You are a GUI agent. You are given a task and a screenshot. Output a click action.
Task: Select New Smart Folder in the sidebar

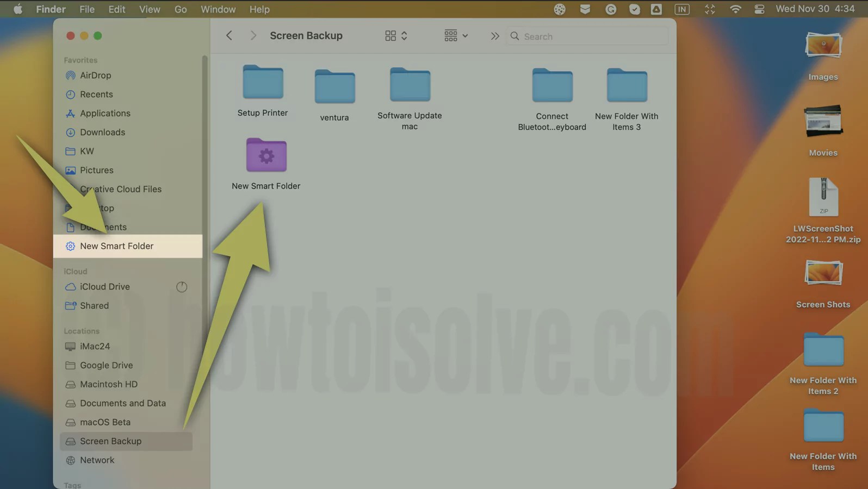click(x=128, y=246)
